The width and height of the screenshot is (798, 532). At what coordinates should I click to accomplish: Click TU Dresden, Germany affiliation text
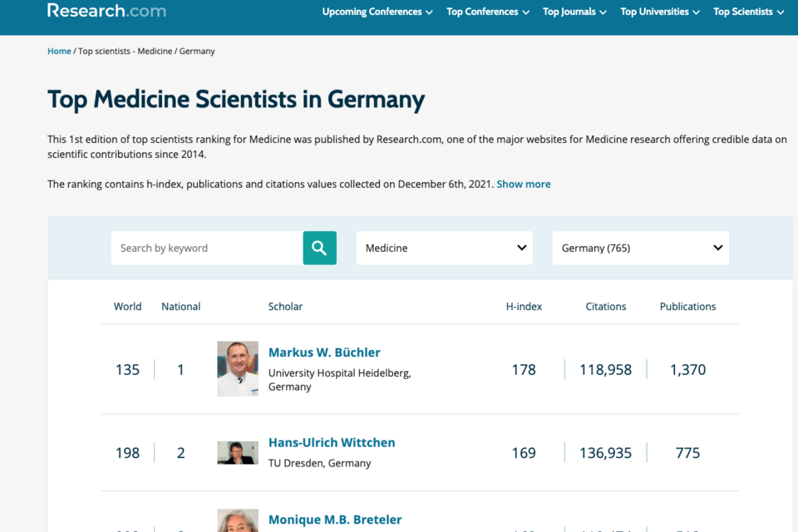319,463
